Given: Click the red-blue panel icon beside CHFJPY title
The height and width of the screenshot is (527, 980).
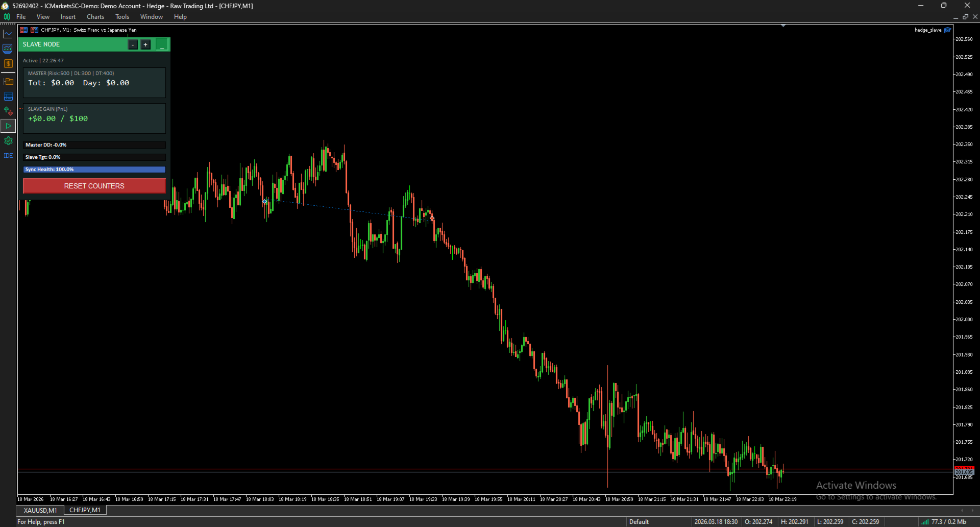Looking at the screenshot, I should 34,30.
